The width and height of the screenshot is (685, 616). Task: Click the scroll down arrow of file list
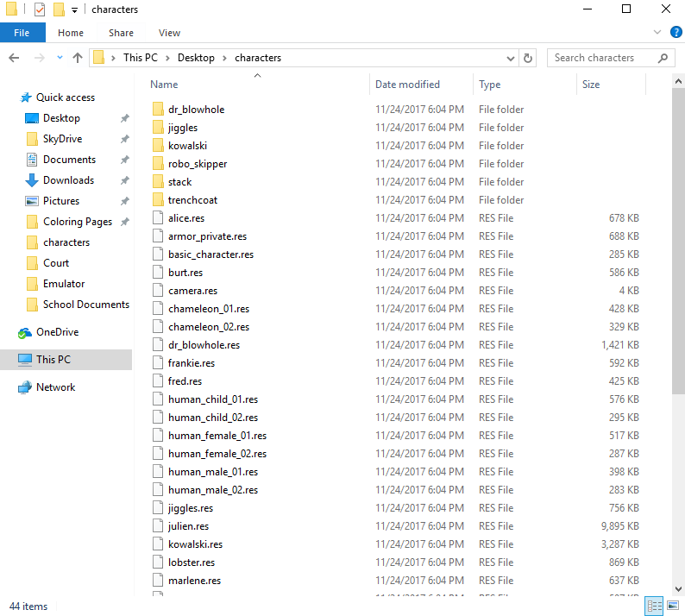(x=678, y=589)
